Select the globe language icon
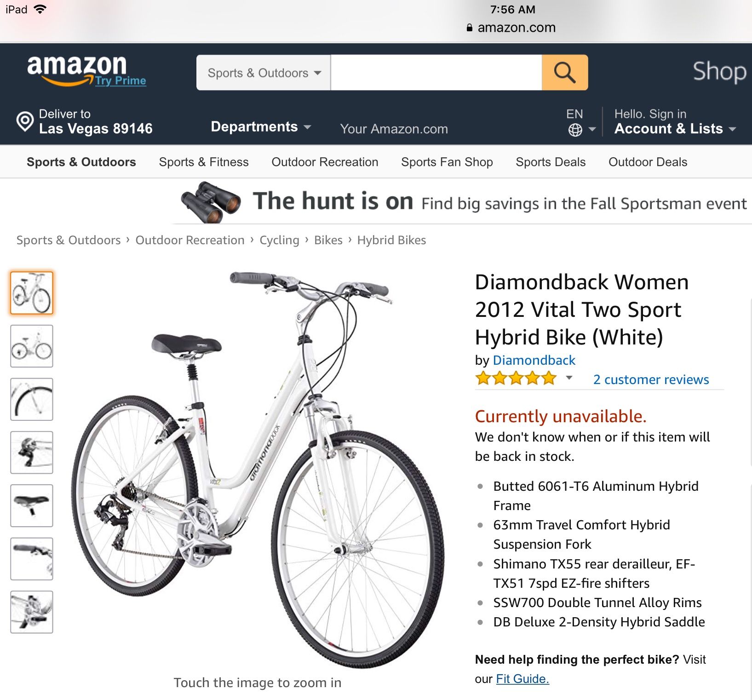The width and height of the screenshot is (752, 700). pos(575,130)
